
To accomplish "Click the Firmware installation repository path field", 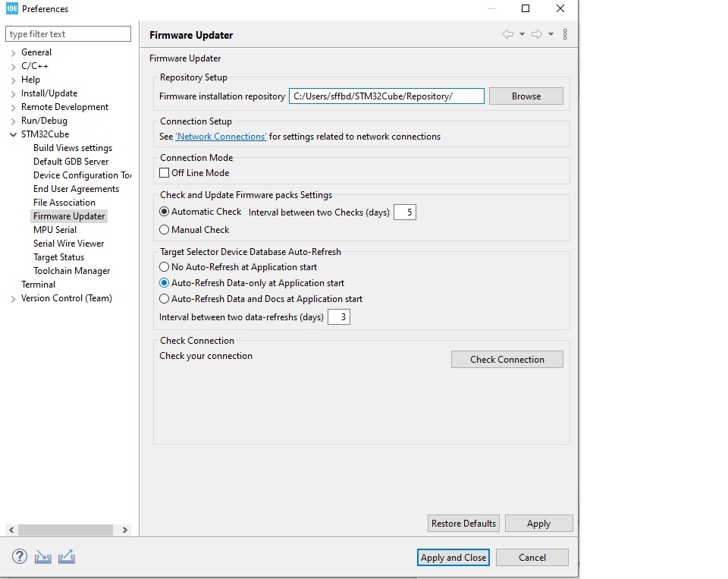I will click(386, 96).
